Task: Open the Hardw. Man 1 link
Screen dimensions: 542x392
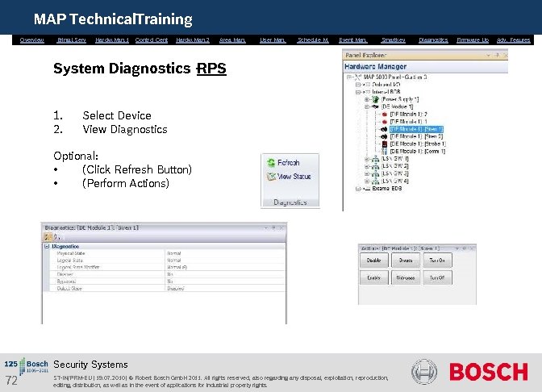Action: [x=112, y=40]
